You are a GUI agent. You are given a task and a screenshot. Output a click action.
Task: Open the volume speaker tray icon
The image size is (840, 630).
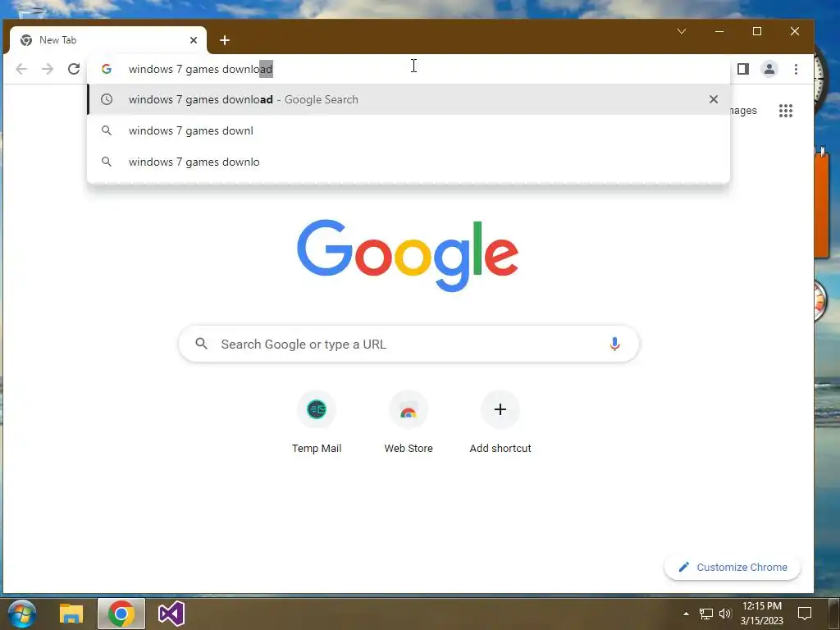pyautogui.click(x=725, y=614)
